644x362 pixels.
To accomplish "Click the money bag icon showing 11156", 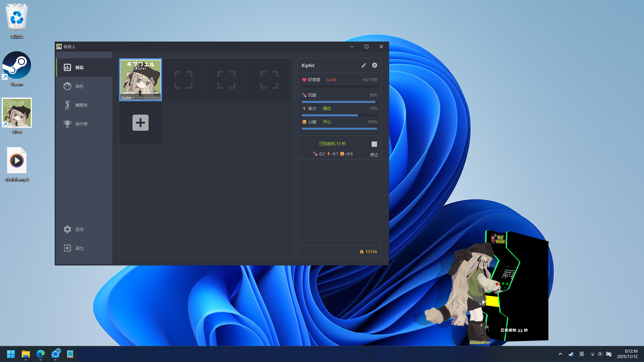I will 362,251.
